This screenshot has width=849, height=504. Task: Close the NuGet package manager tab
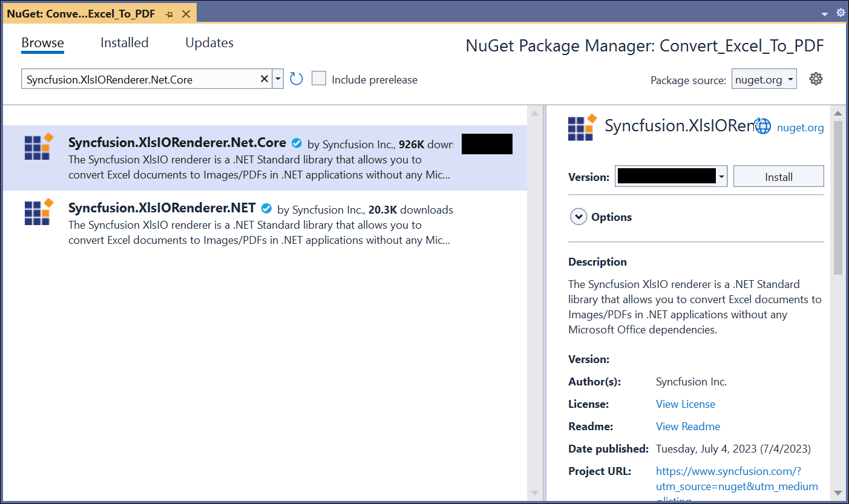point(185,14)
